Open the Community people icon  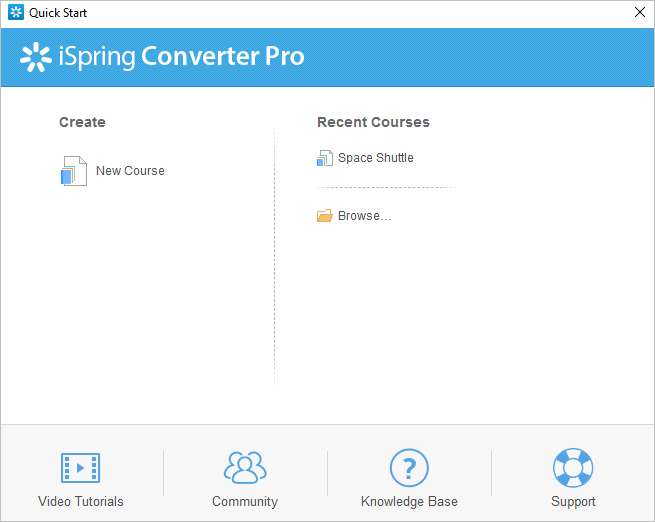click(x=245, y=467)
